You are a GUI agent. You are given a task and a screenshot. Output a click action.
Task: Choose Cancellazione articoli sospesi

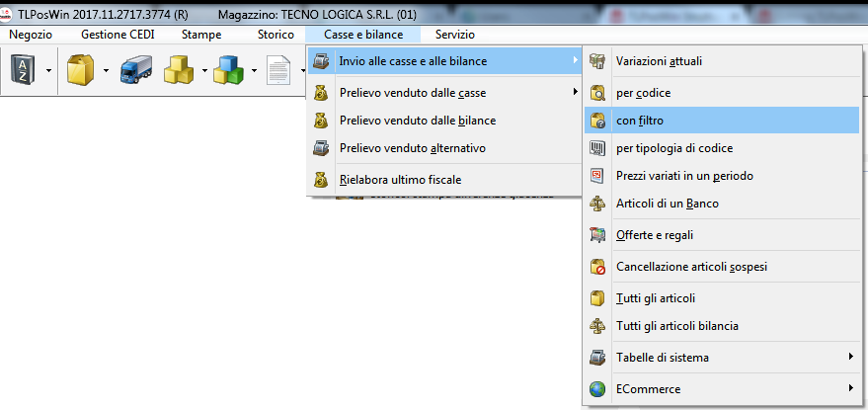coord(691,267)
